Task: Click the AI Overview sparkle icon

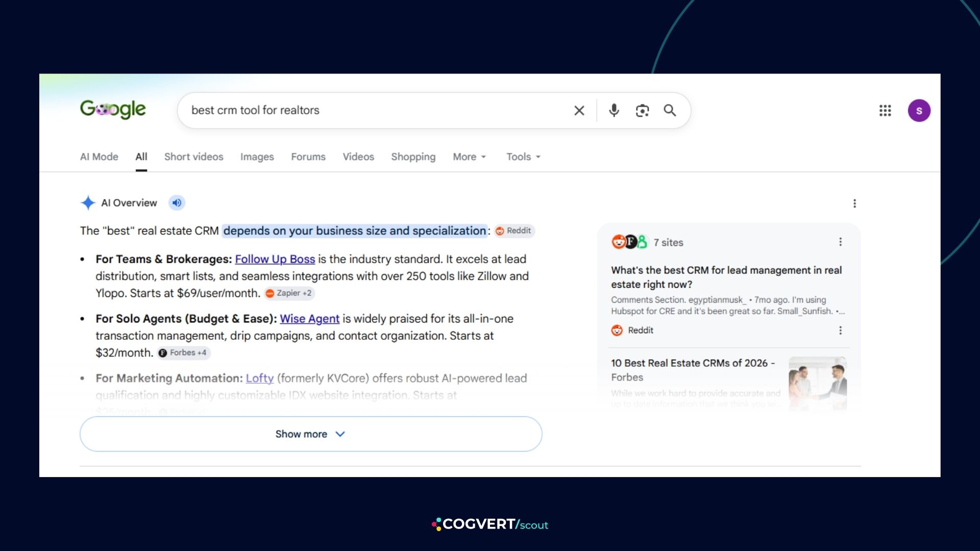Action: coord(88,203)
